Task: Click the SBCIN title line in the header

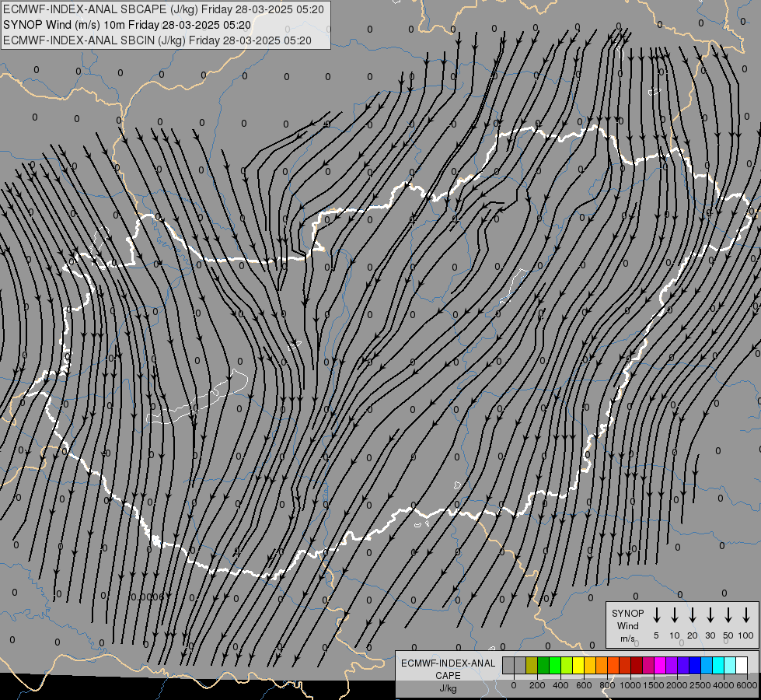Action: point(157,40)
